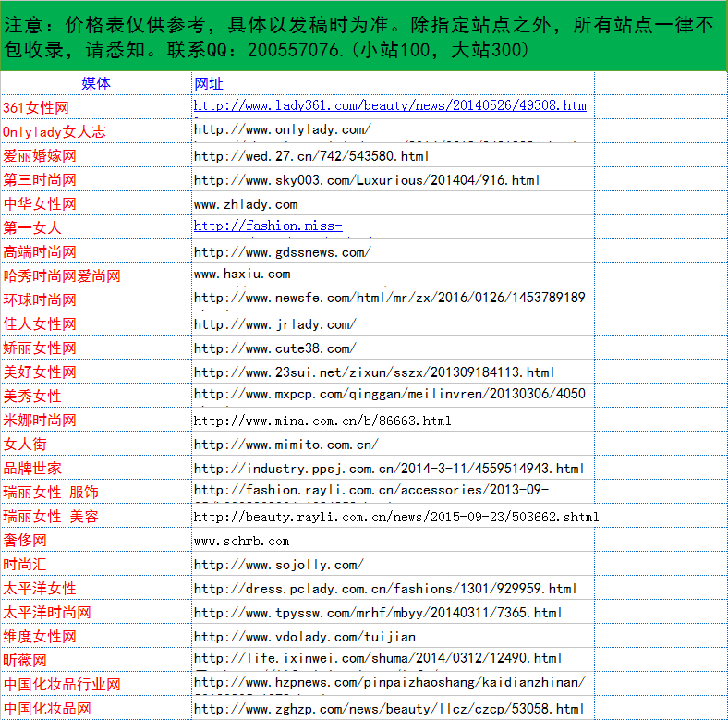The image size is (728, 720).
Task: Click the industry.ppsj.com.cn URL cell
Action: [393, 469]
